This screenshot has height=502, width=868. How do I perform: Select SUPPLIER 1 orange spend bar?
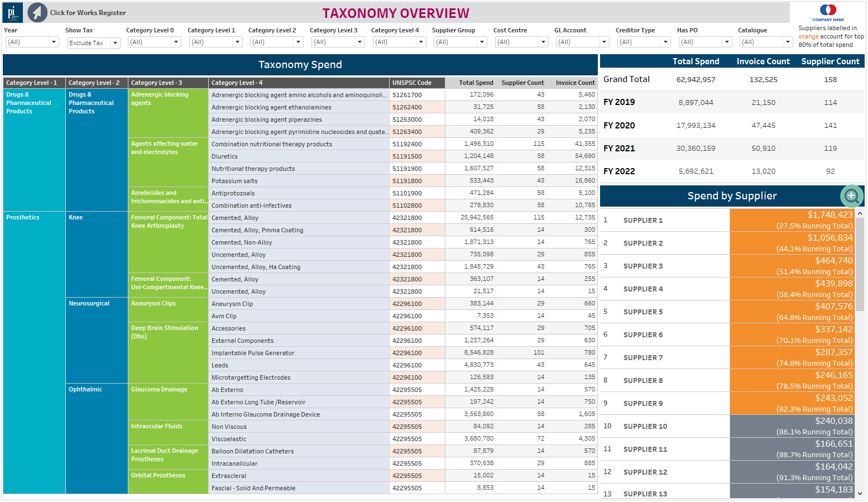click(792, 220)
